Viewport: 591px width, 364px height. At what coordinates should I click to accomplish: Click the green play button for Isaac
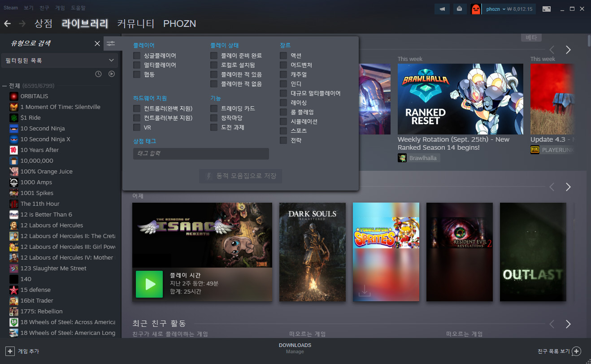pyautogui.click(x=149, y=284)
